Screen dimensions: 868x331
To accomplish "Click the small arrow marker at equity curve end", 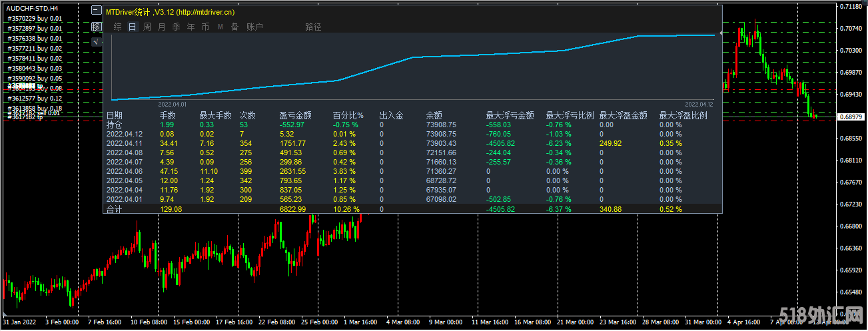I will click(720, 33).
